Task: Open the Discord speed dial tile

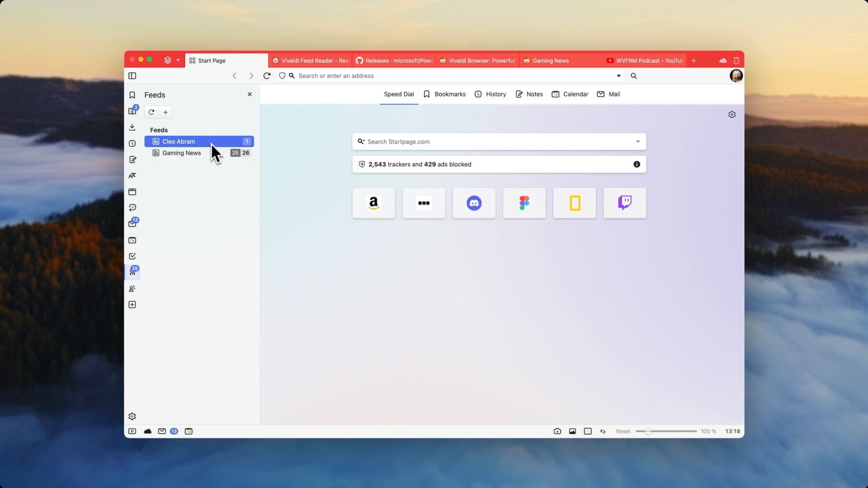Action: click(x=474, y=203)
